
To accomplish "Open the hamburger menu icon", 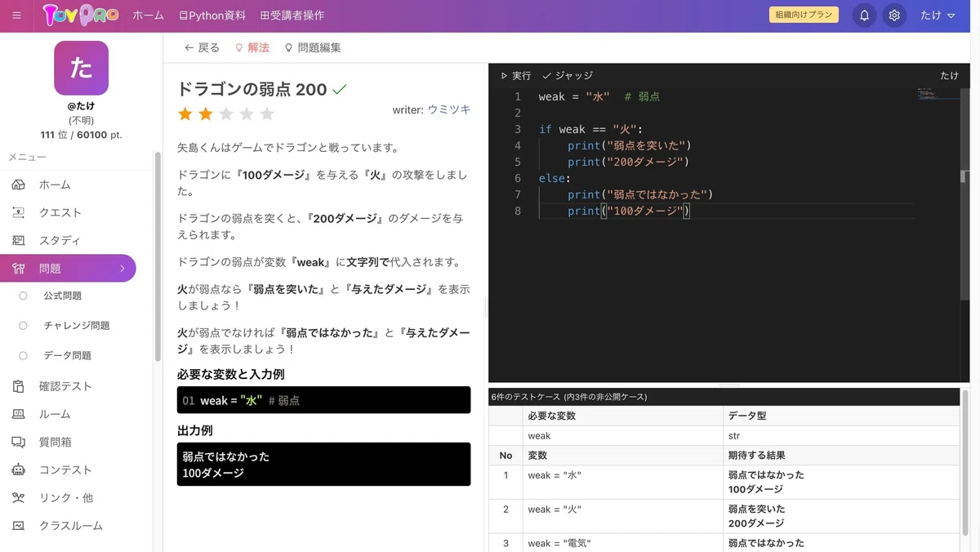I will pyautogui.click(x=16, y=16).
